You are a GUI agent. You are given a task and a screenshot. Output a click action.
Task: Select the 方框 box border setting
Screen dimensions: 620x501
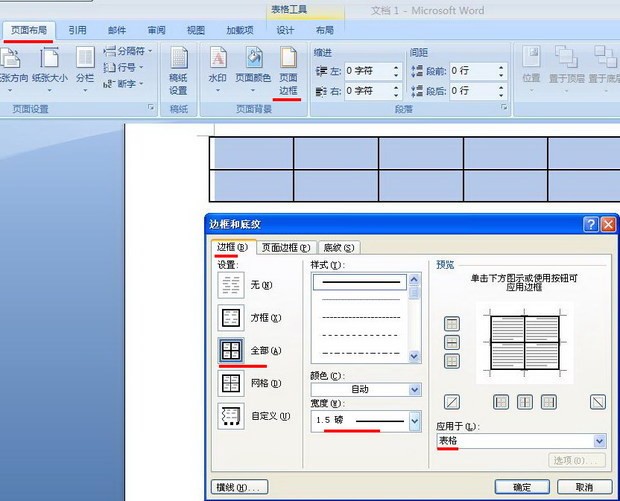(231, 318)
